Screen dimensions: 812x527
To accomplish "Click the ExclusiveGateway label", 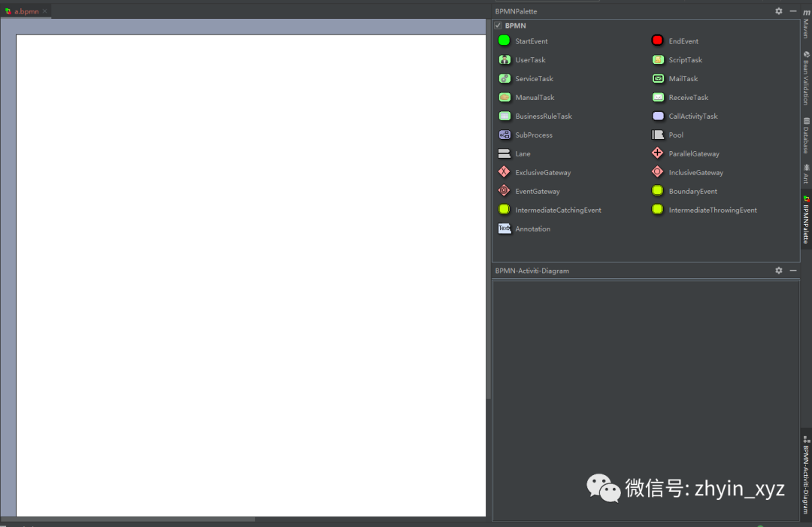I will pyautogui.click(x=544, y=172).
